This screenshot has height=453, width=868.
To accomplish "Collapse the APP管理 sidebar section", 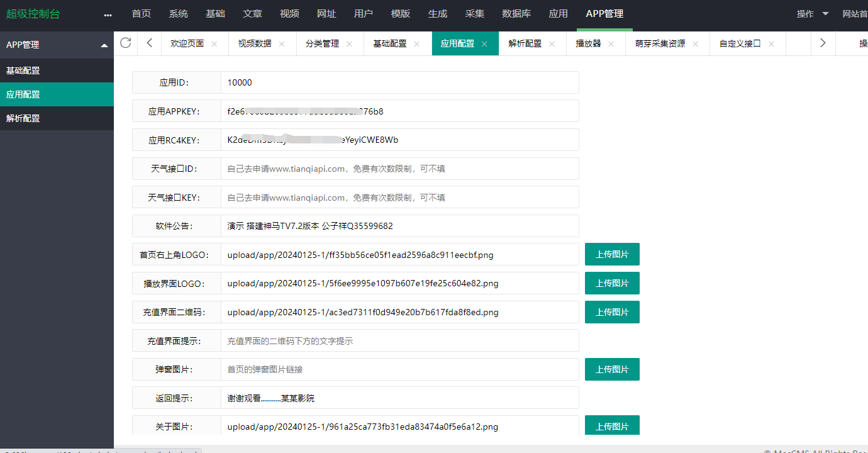I will click(x=104, y=45).
